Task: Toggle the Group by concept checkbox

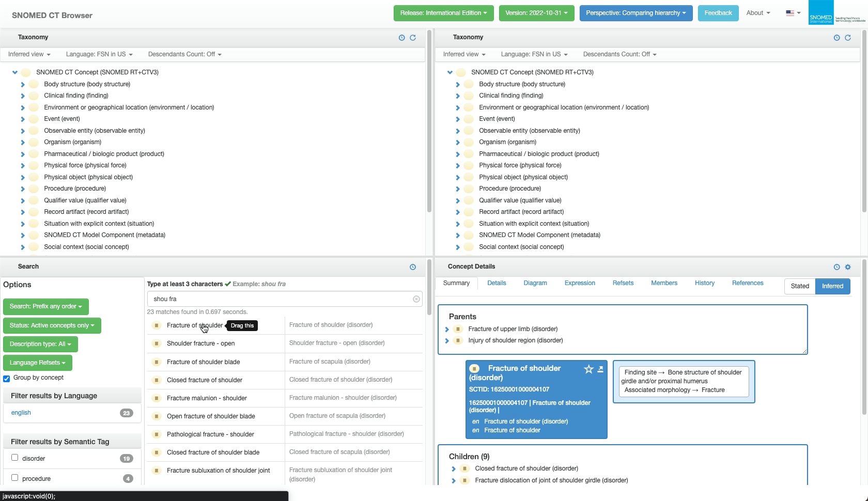Action: 7,379
